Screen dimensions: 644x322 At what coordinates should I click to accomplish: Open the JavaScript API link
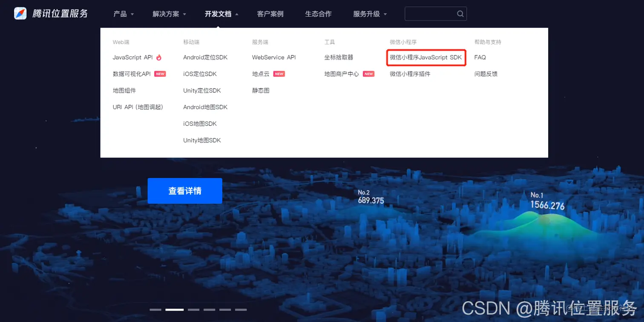point(132,57)
